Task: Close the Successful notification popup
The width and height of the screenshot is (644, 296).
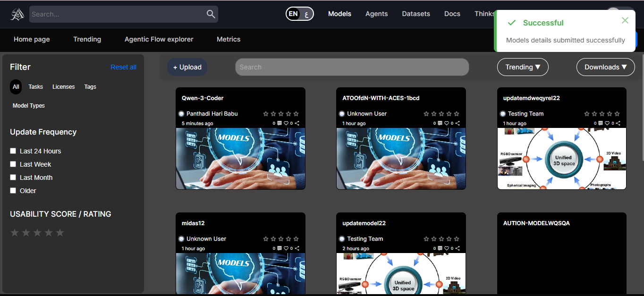Action: click(625, 20)
